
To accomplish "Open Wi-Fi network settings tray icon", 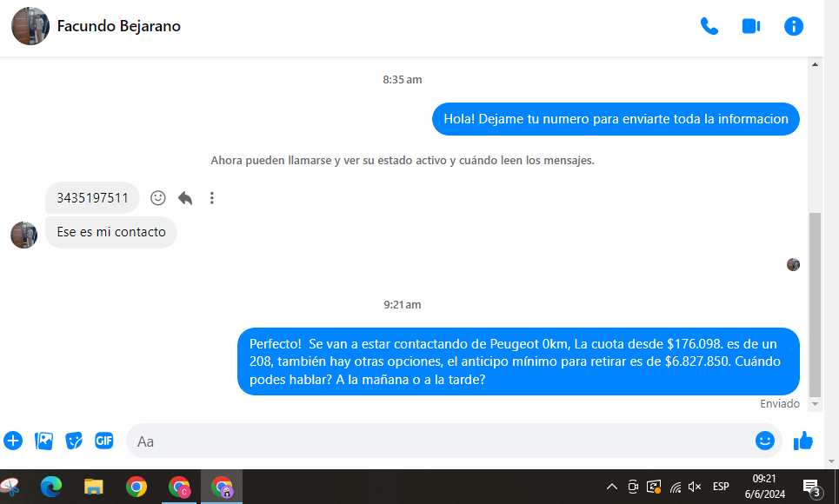I will click(676, 487).
